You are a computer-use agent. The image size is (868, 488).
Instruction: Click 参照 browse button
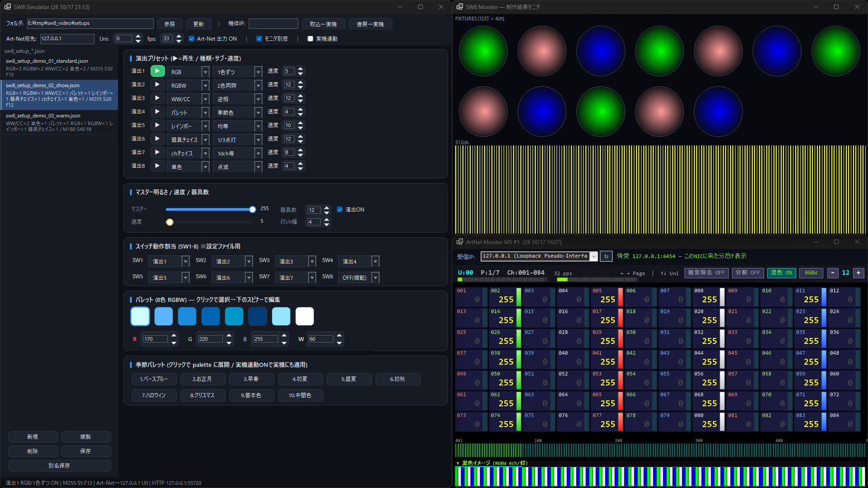[170, 24]
